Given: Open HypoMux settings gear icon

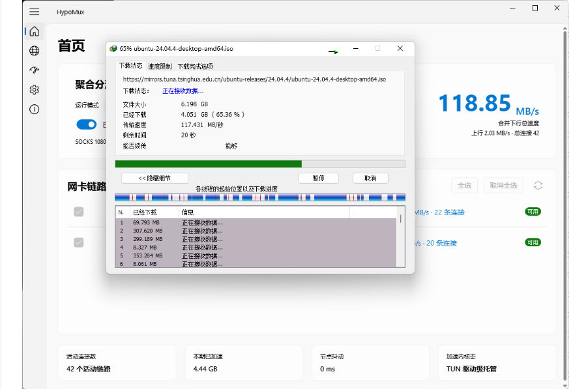Looking at the screenshot, I should [x=34, y=89].
